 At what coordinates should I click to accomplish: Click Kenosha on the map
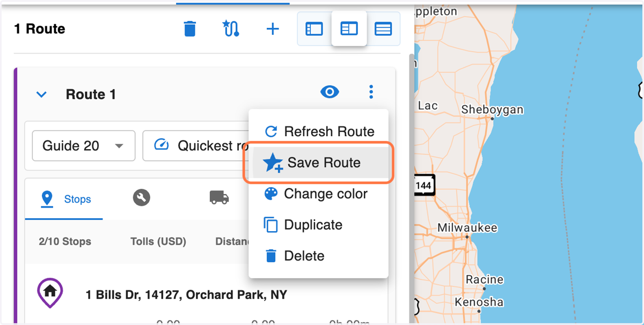point(479,302)
